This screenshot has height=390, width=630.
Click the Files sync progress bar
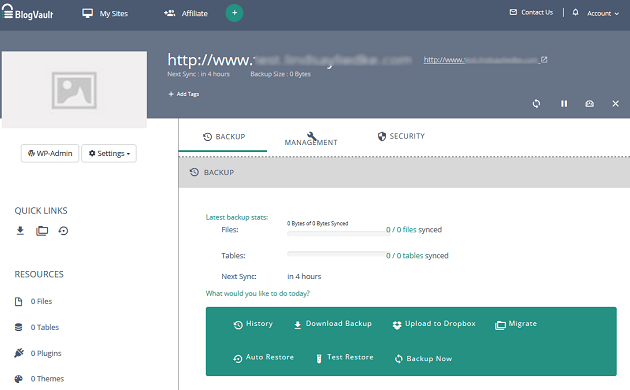[338, 233]
